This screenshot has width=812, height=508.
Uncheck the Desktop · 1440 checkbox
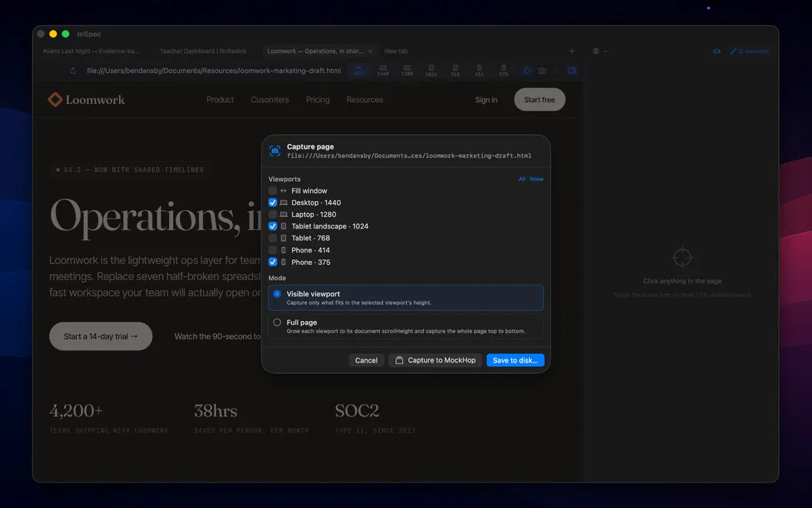click(x=272, y=202)
